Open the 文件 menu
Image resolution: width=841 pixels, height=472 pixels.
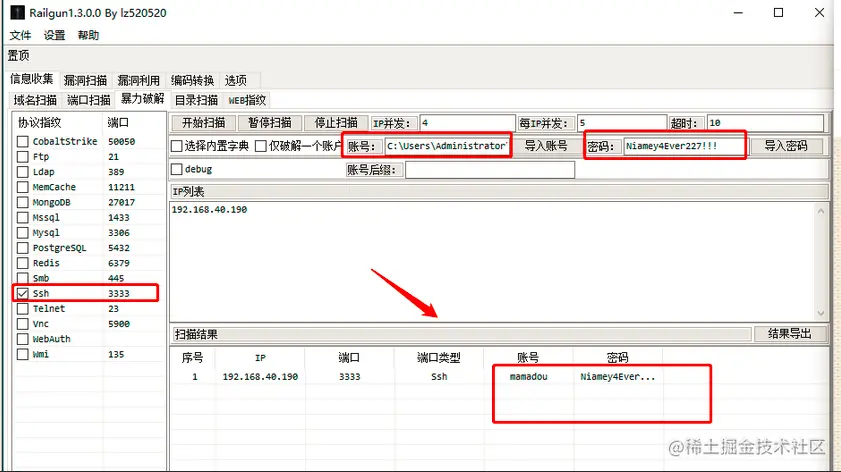tap(20, 35)
